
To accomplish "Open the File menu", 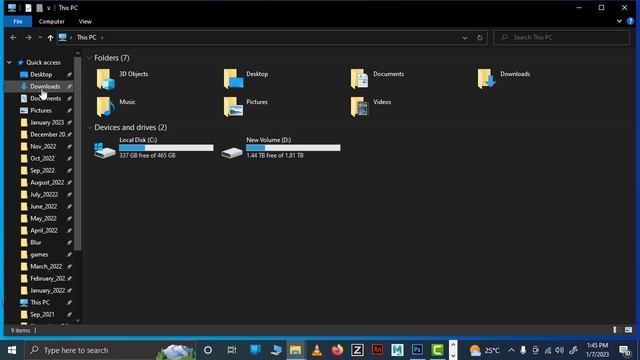I will 18,21.
